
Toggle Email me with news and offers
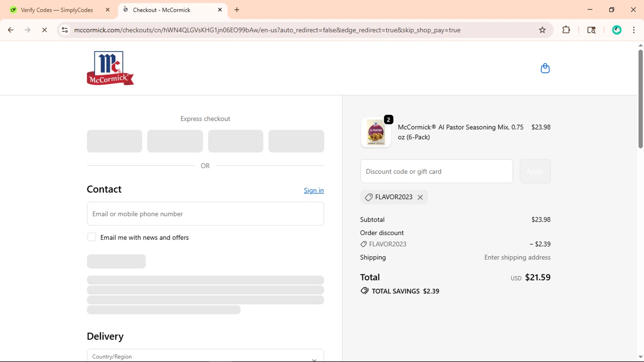tap(91, 237)
